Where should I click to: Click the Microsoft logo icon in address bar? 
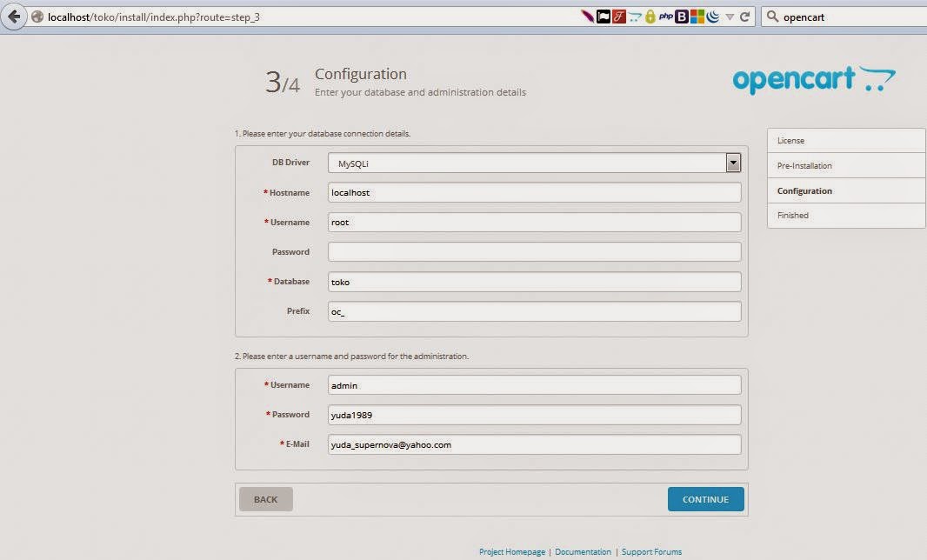pyautogui.click(x=697, y=17)
